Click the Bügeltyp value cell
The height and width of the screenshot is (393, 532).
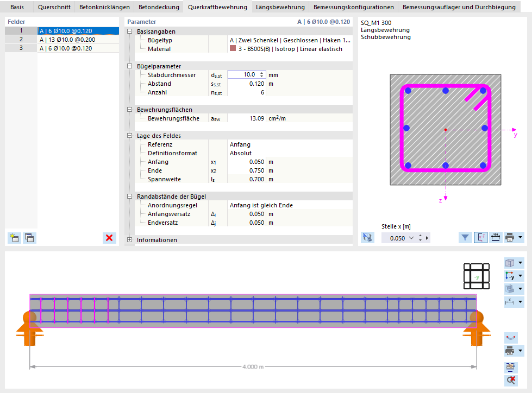point(290,40)
